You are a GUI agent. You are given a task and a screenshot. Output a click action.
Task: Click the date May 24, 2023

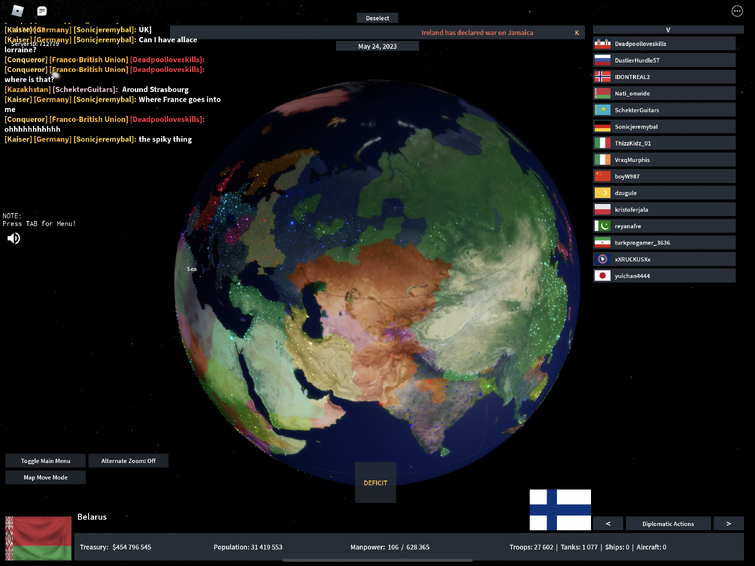378,46
